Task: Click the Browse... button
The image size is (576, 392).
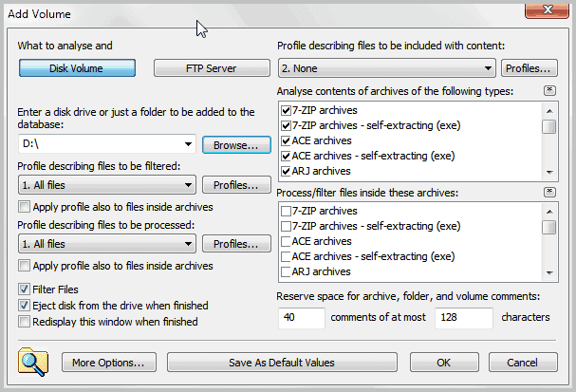Action: tap(230, 145)
